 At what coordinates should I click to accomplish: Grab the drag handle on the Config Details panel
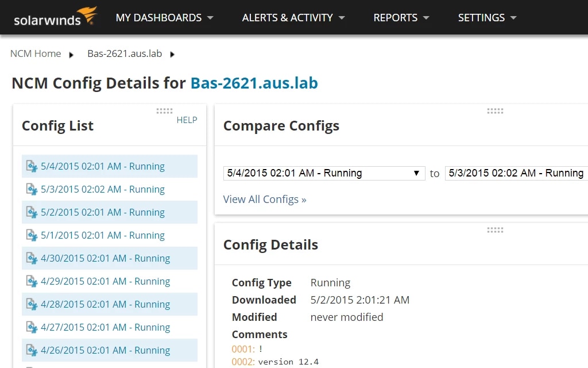click(495, 229)
